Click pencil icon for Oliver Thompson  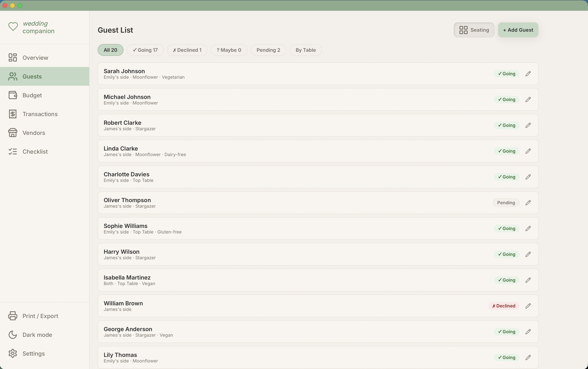528,203
